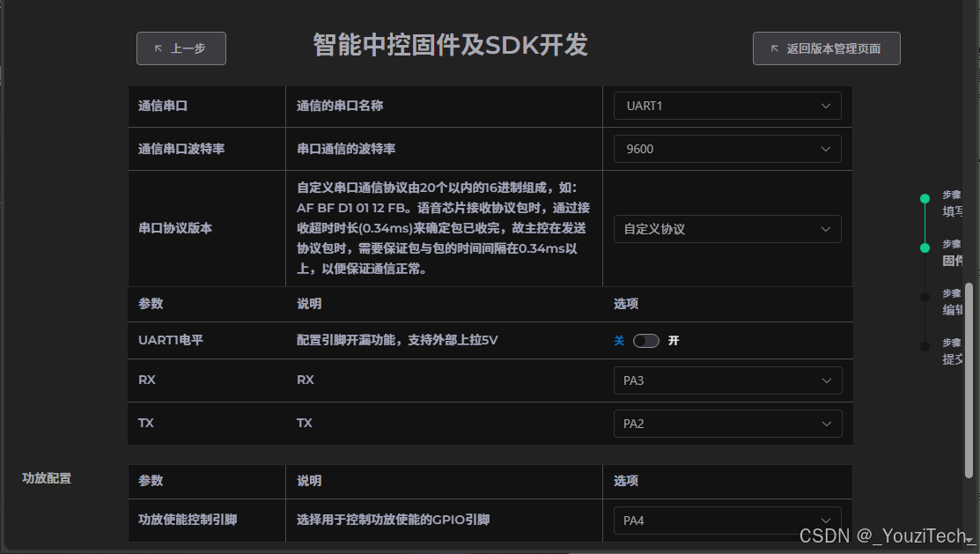Click the back arrow icon inside 上一步 button
The height and width of the screenshot is (554, 980).
(x=157, y=48)
